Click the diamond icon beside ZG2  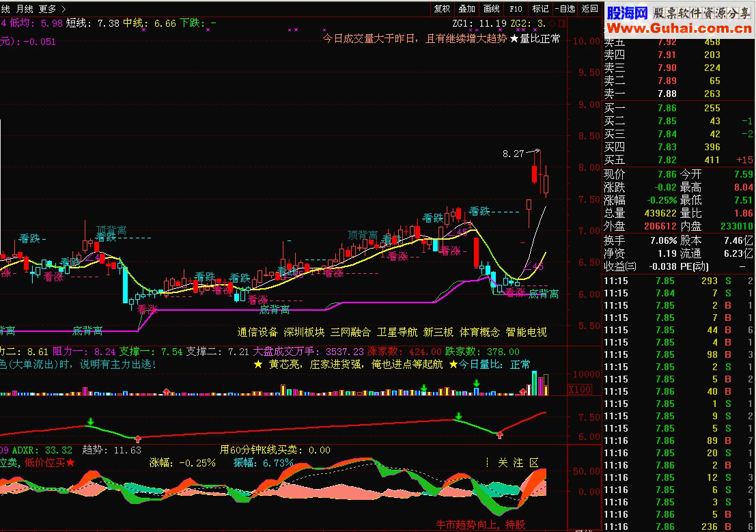click(552, 23)
